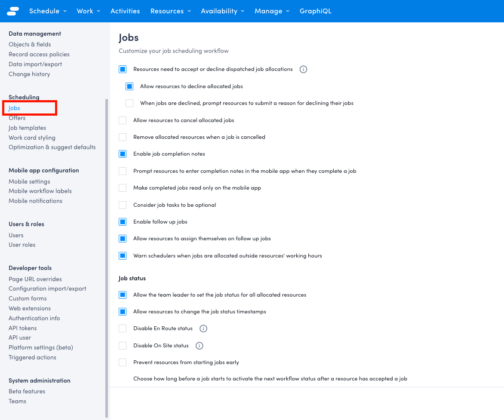Enable Allow resources to cancel allocated jobs
Screen dimensions: 504x420
(x=122, y=120)
